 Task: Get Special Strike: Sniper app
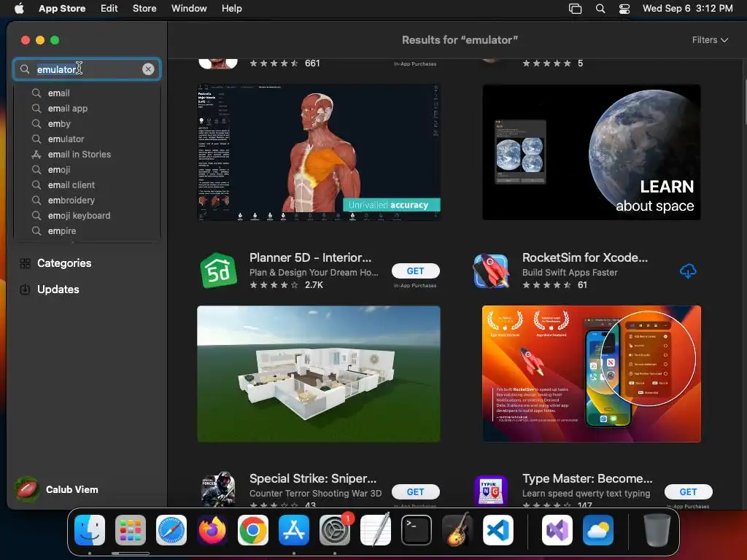[x=415, y=491]
